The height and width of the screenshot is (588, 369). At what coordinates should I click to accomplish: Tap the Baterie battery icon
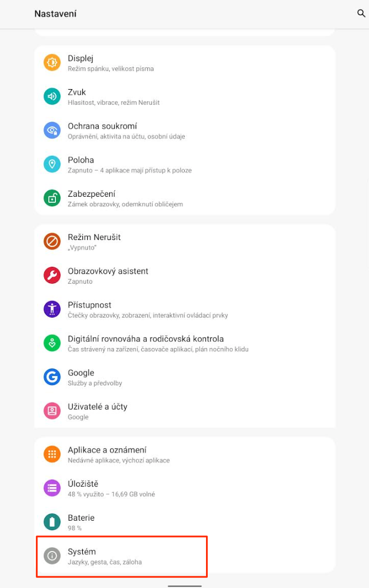[x=52, y=522]
